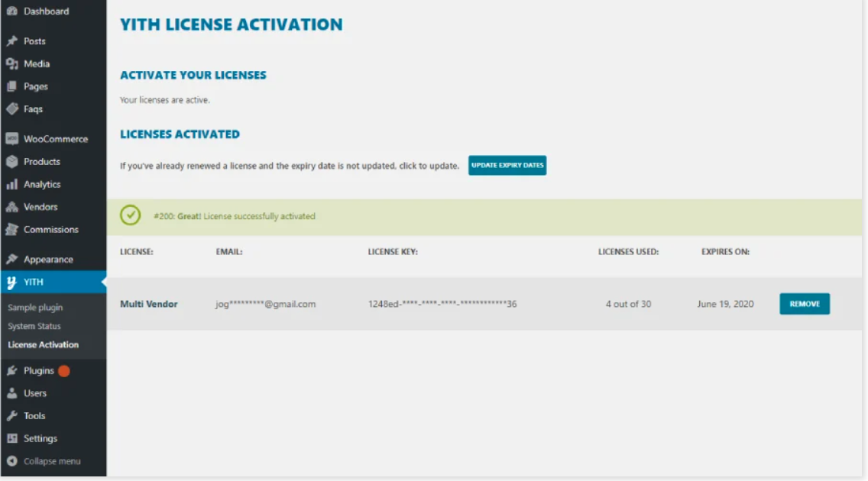The image size is (868, 481).
Task: Click the LICENSES USED column header
Action: 628,251
